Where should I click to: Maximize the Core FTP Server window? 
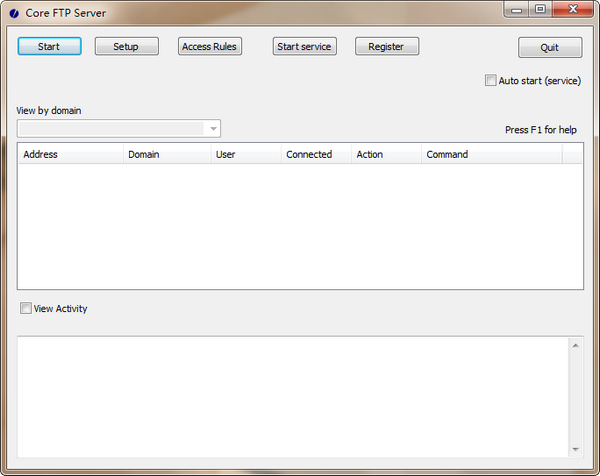pos(540,10)
